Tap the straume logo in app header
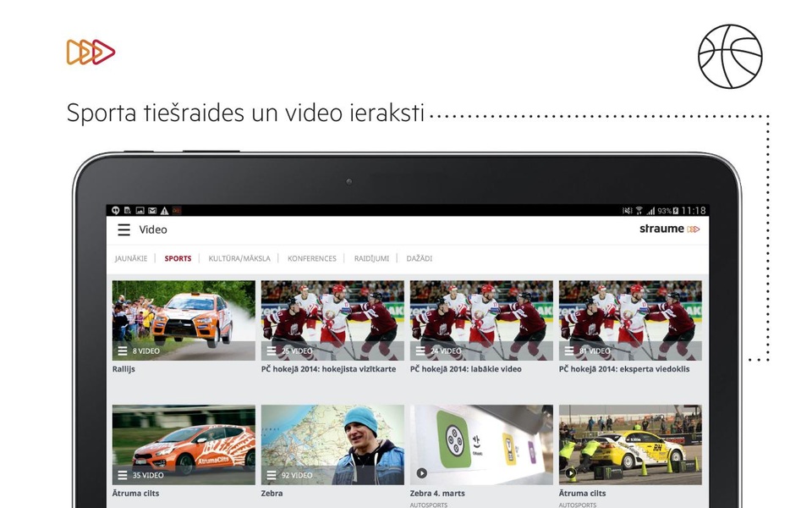 [x=669, y=229]
